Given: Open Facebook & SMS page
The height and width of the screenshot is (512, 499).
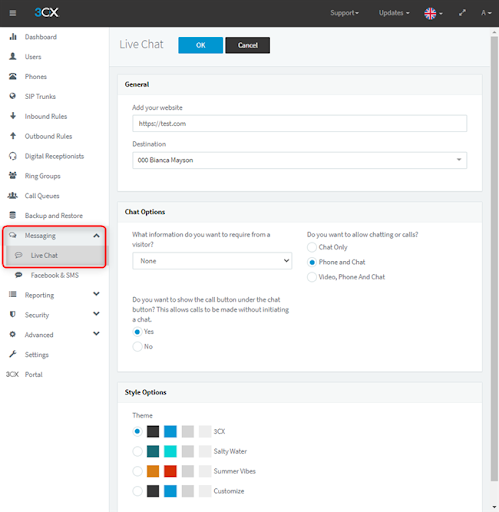Looking at the screenshot, I should [55, 275].
